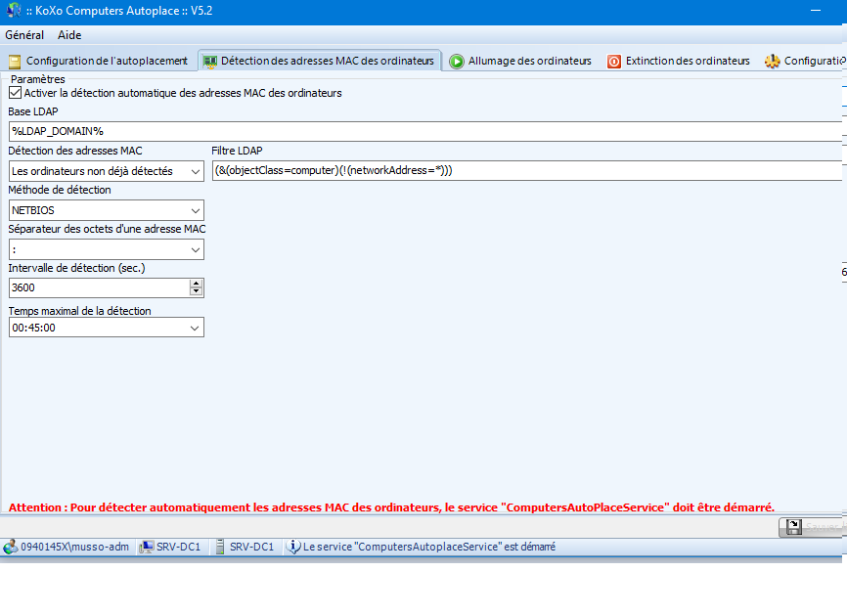Click the info icon in the status bar

pyautogui.click(x=292, y=547)
